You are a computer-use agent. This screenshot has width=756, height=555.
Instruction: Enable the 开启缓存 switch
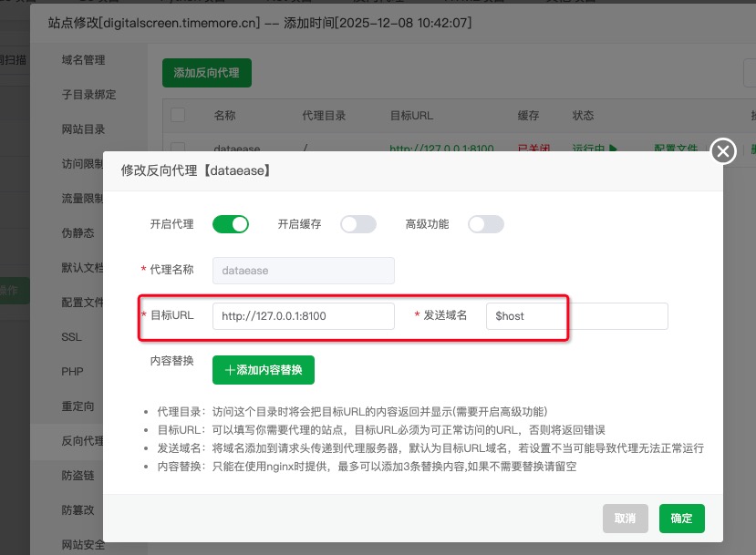357,224
